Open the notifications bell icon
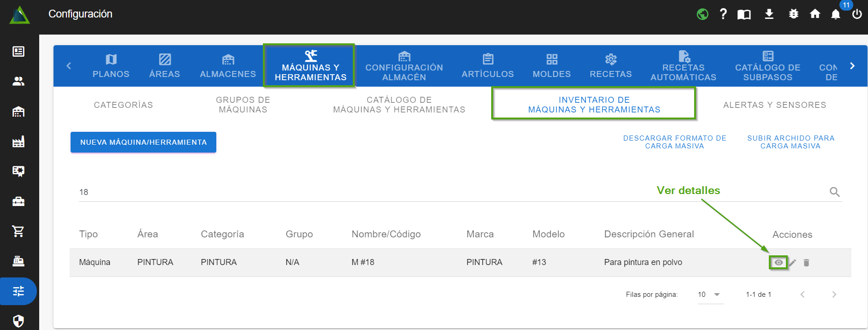 [x=835, y=14]
